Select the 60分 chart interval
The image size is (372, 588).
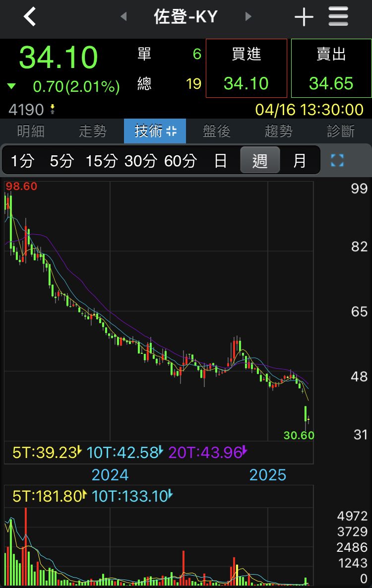pos(181,161)
